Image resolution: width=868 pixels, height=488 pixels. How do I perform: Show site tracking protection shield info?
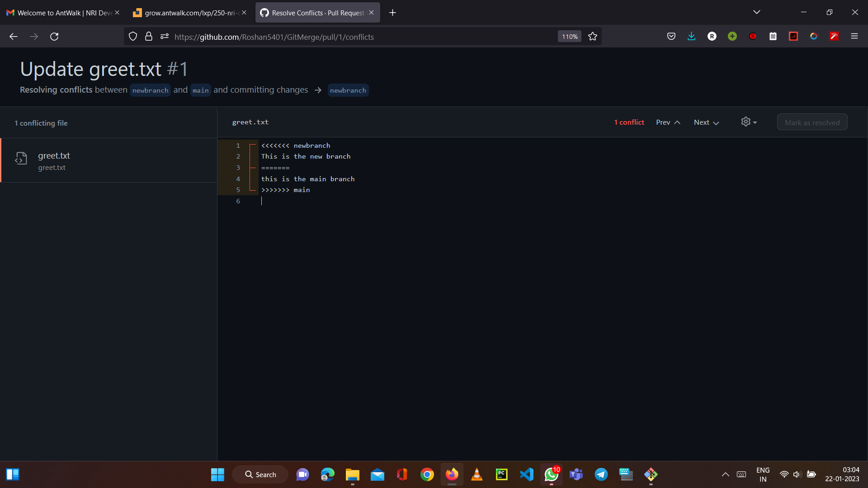(133, 37)
